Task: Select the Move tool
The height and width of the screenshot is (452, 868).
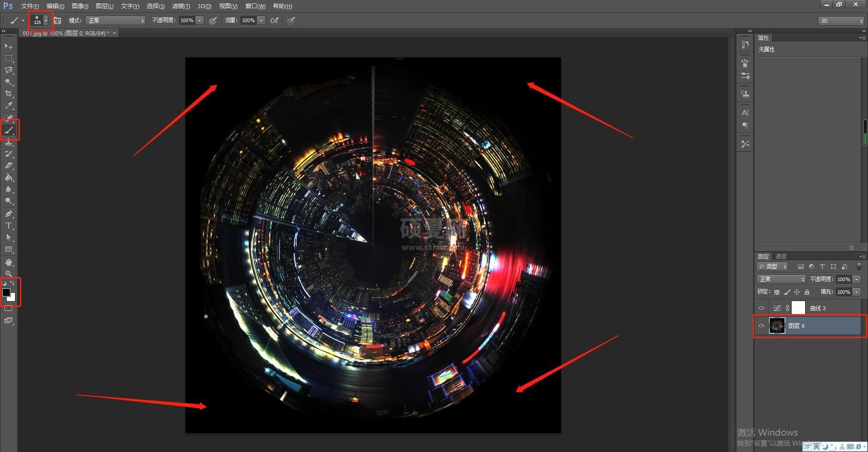Action: point(9,47)
